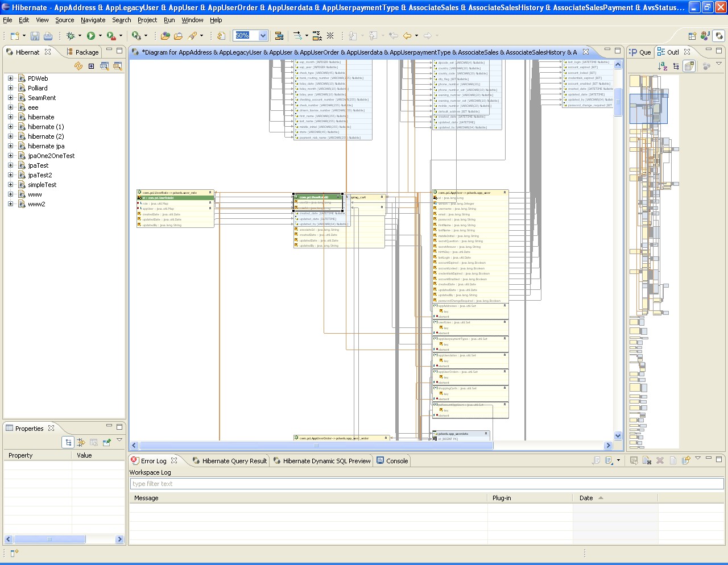This screenshot has height=565, width=728.
Task: Click the Hibernate perspective icon
Action: 719,36
